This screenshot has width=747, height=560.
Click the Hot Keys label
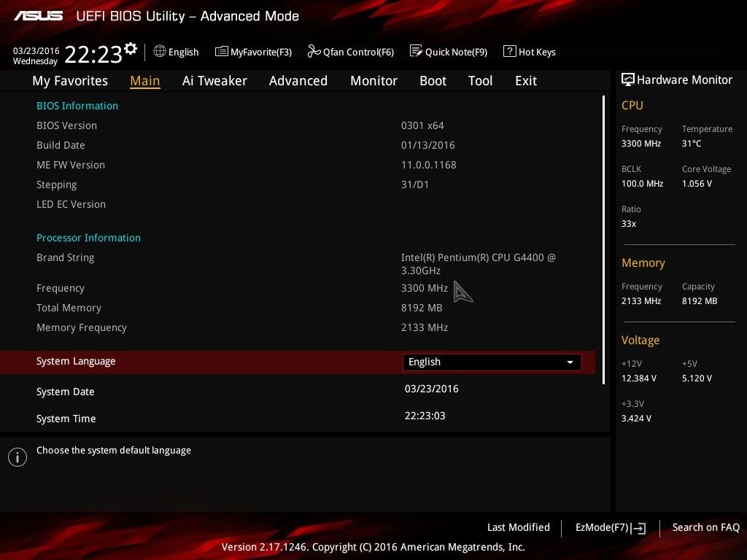(x=537, y=52)
